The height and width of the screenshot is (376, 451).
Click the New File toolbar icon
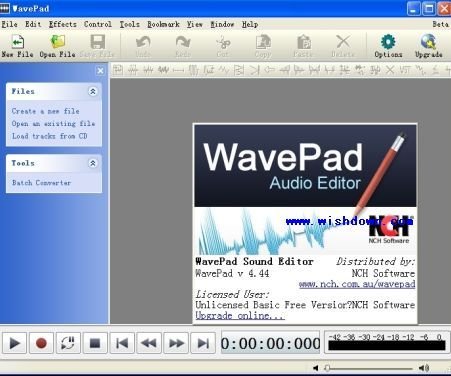pyautogui.click(x=17, y=42)
